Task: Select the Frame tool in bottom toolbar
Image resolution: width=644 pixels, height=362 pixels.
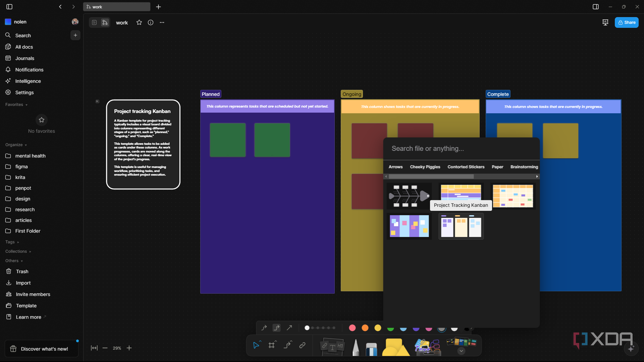Action: click(x=272, y=345)
